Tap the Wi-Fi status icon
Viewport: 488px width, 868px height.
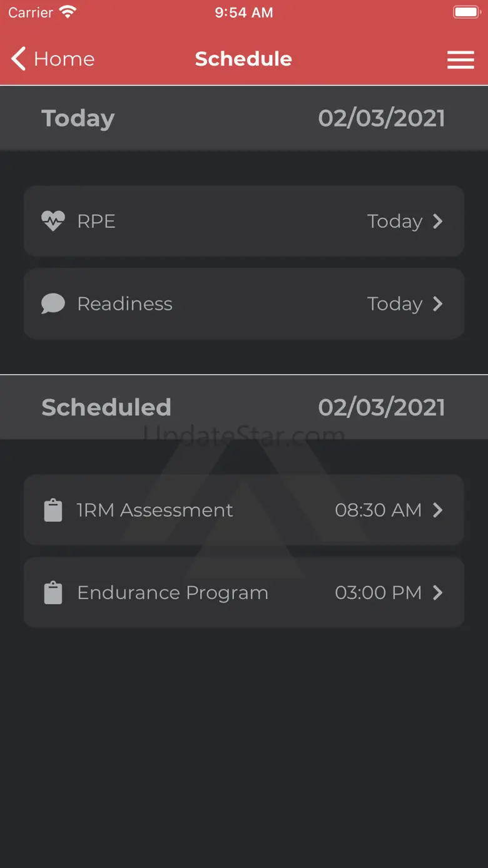tap(68, 12)
